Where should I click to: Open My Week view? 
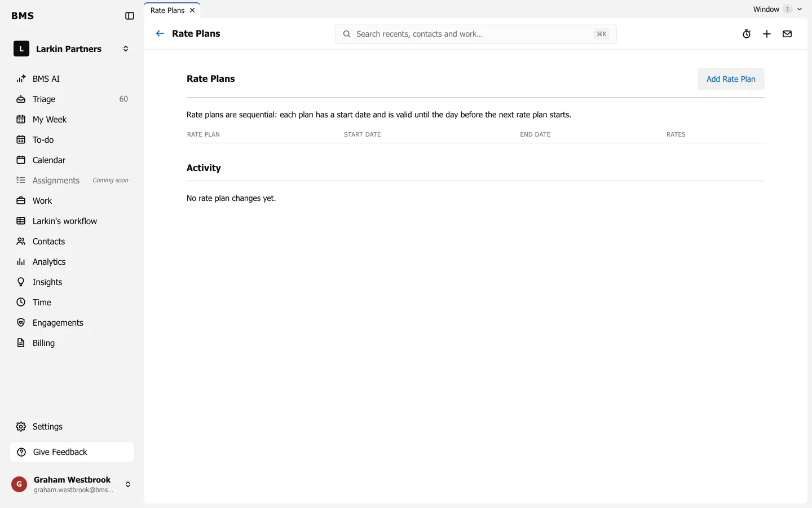click(72, 119)
